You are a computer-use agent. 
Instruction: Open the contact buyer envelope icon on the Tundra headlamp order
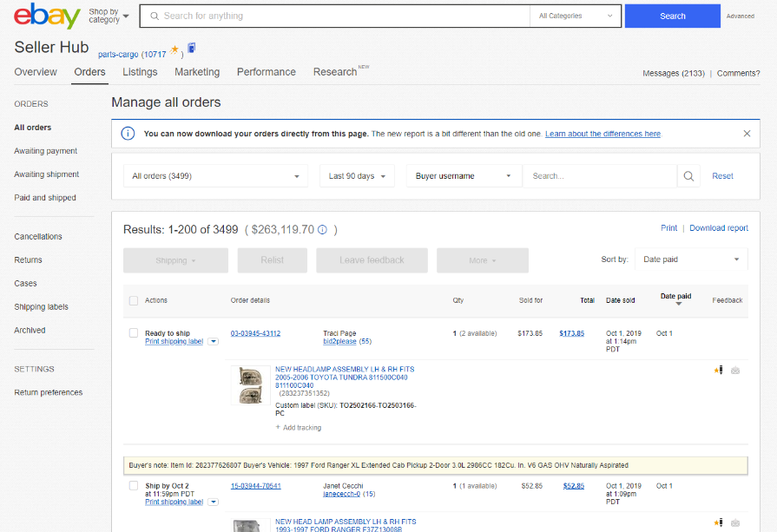(x=734, y=370)
